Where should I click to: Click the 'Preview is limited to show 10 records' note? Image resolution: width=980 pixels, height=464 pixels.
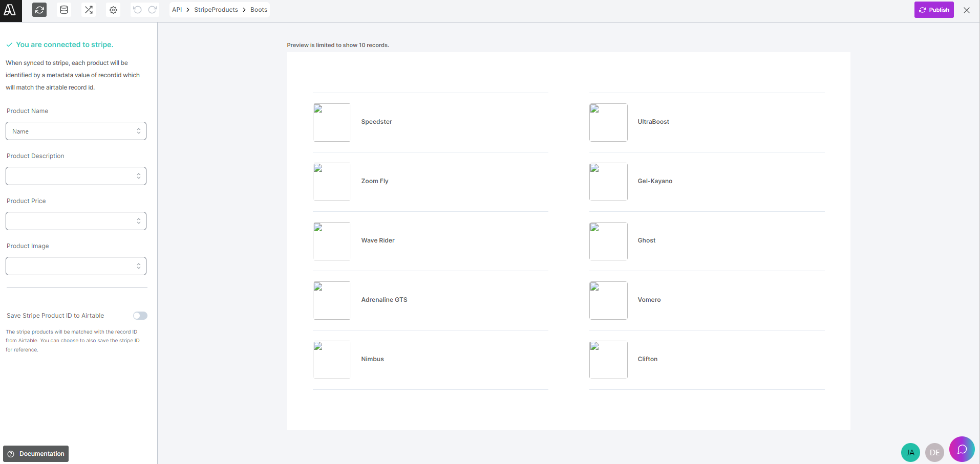pyautogui.click(x=338, y=45)
